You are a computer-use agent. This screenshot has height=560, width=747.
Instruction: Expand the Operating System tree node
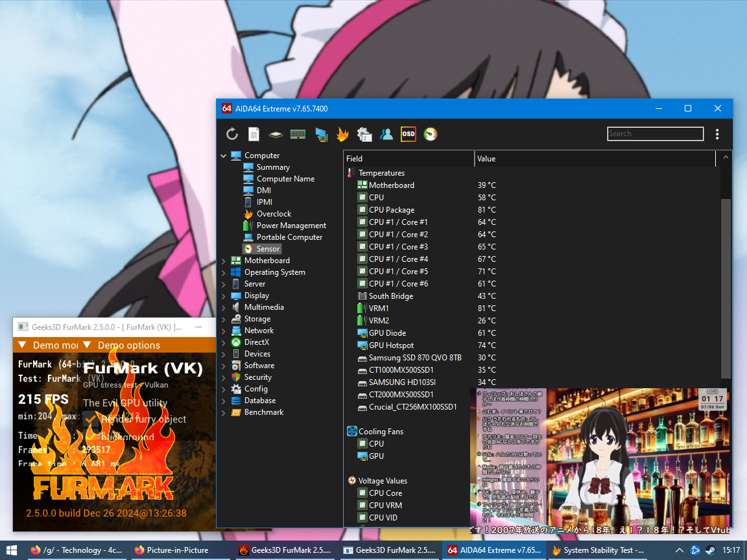pyautogui.click(x=224, y=272)
